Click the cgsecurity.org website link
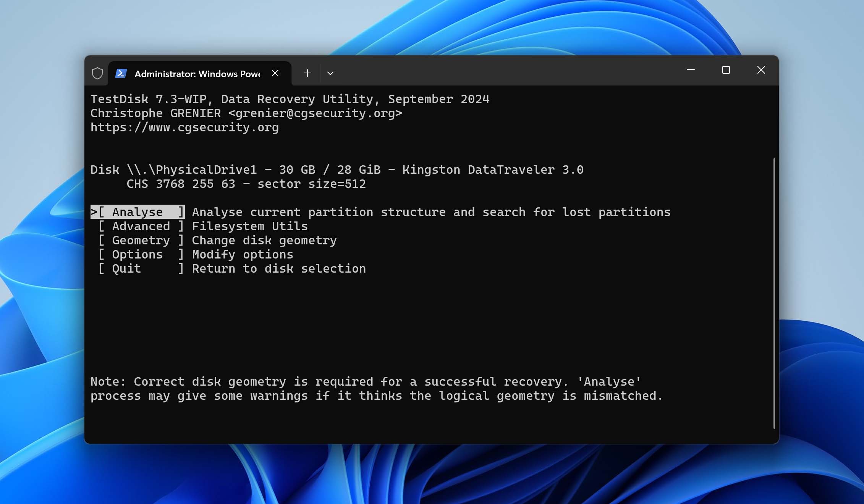Viewport: 864px width, 504px height. 184,127
